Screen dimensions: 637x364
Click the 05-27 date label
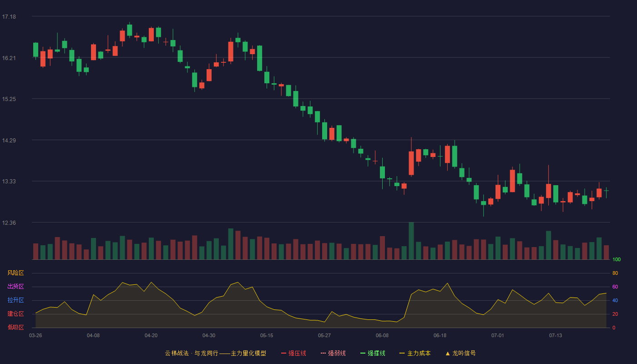(x=324, y=335)
